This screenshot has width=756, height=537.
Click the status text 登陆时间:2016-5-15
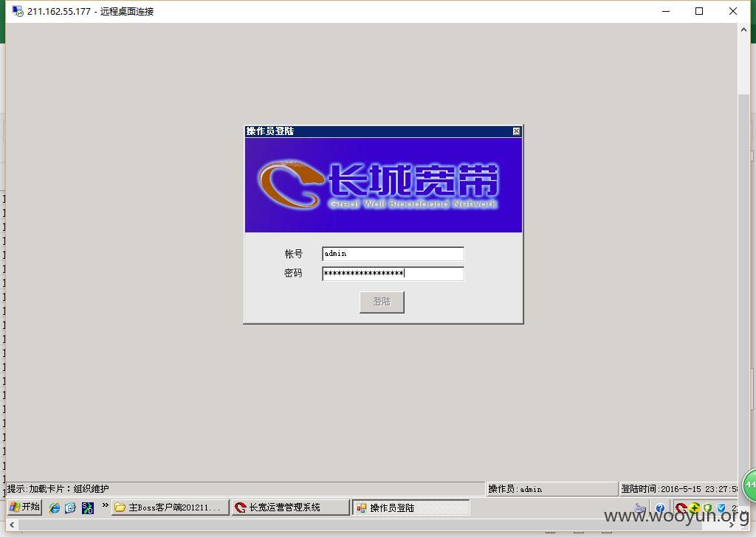[679, 489]
